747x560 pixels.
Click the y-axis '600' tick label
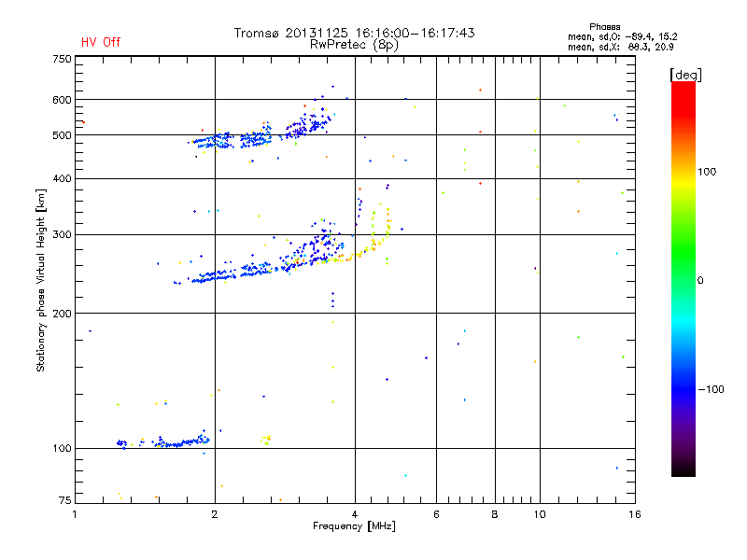click(62, 100)
